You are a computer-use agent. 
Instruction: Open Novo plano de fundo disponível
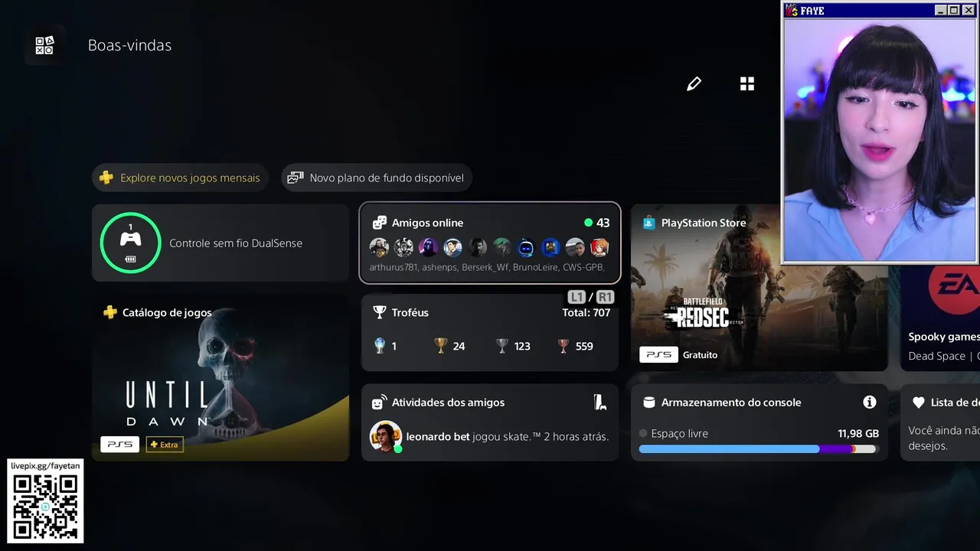point(377,178)
